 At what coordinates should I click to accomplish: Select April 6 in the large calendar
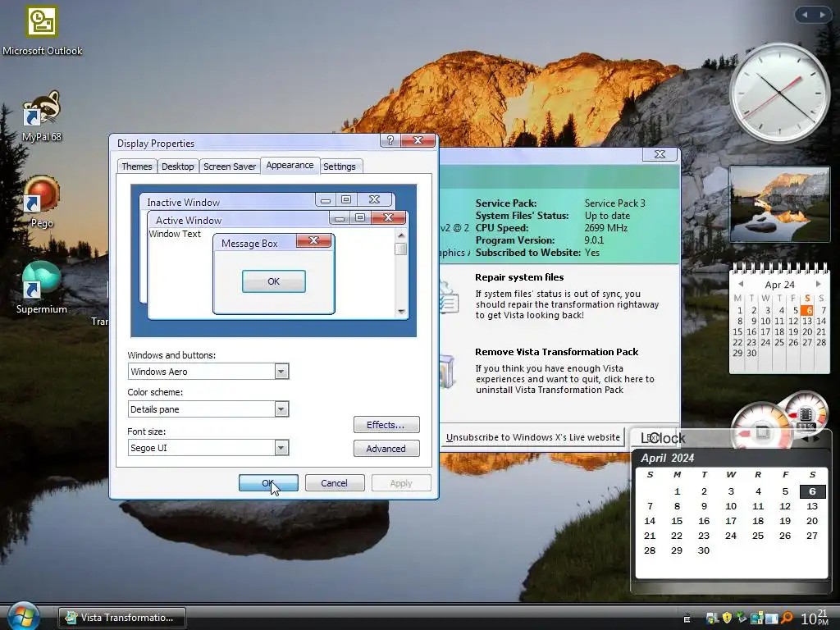tap(812, 491)
